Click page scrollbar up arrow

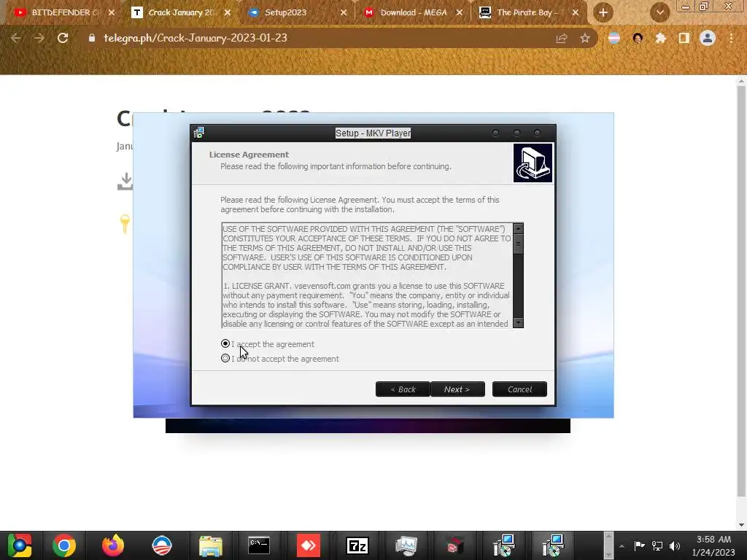[741, 80]
